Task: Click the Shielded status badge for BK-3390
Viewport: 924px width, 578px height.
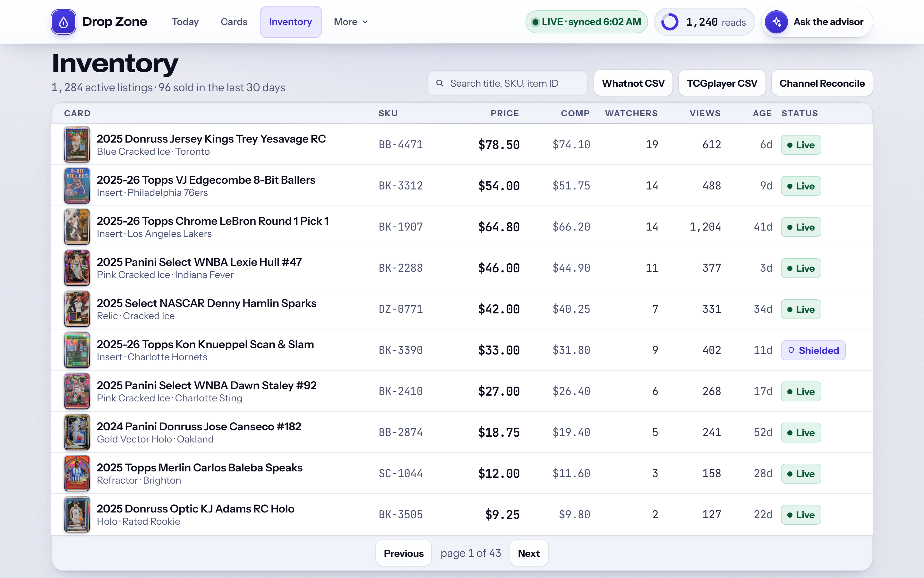Action: tap(813, 350)
